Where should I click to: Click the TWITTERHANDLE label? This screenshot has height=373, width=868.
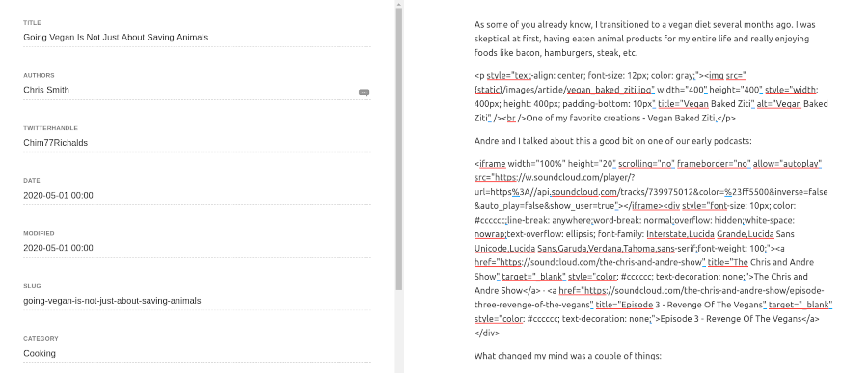click(x=50, y=128)
